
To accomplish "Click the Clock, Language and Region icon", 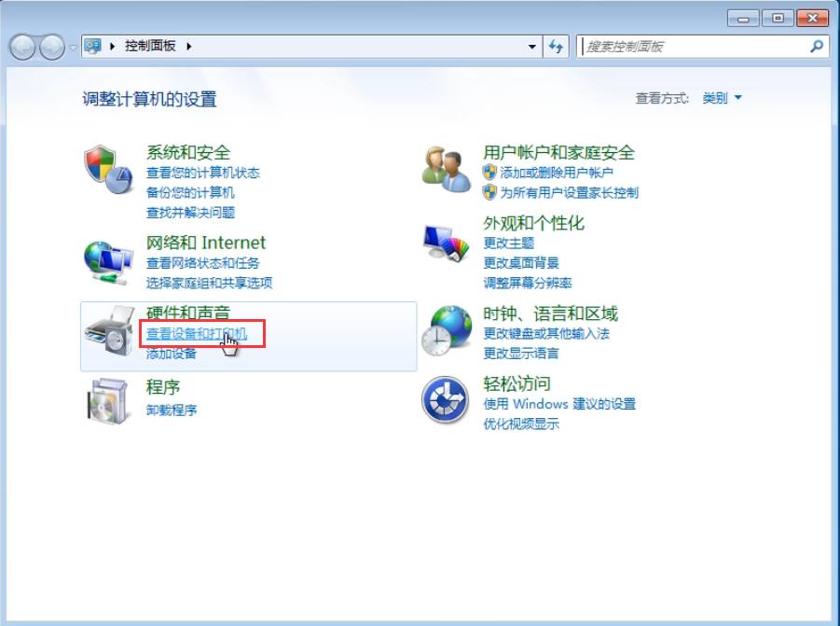I will click(x=446, y=330).
